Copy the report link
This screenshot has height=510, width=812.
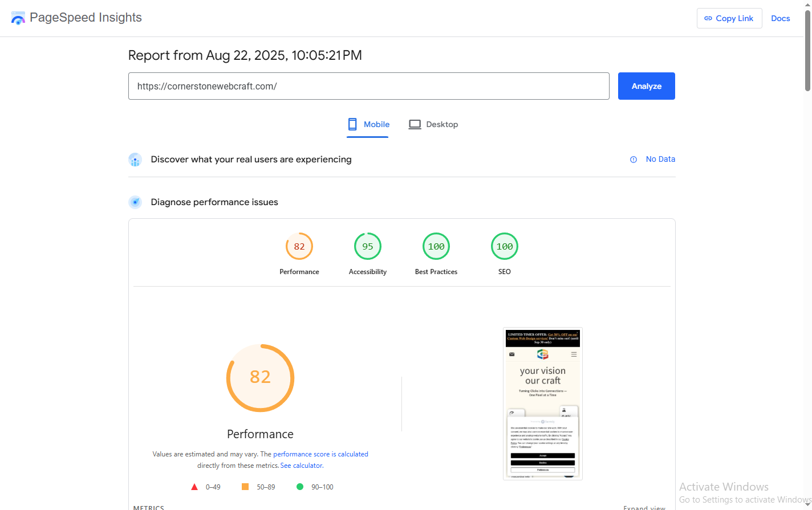pos(729,18)
